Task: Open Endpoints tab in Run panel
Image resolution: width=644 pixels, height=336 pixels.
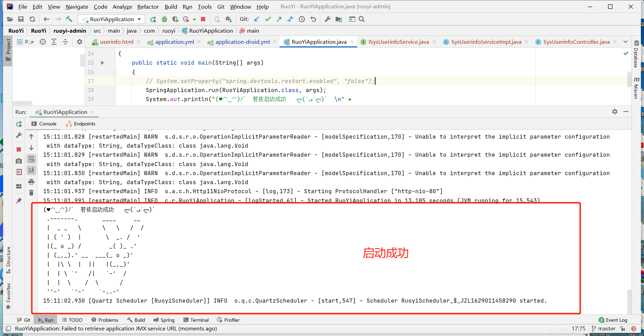Action: (81, 124)
